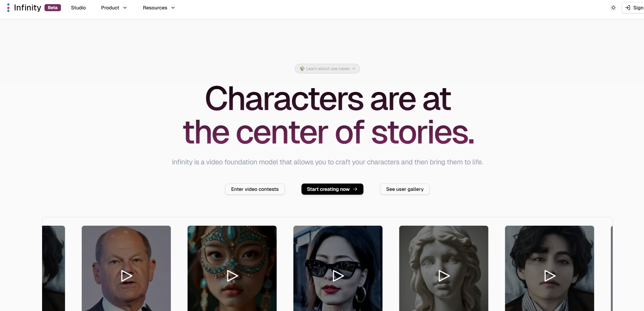Image resolution: width=644 pixels, height=311 pixels.
Task: Toggle the sun light/dark theme icon
Action: click(x=613, y=8)
